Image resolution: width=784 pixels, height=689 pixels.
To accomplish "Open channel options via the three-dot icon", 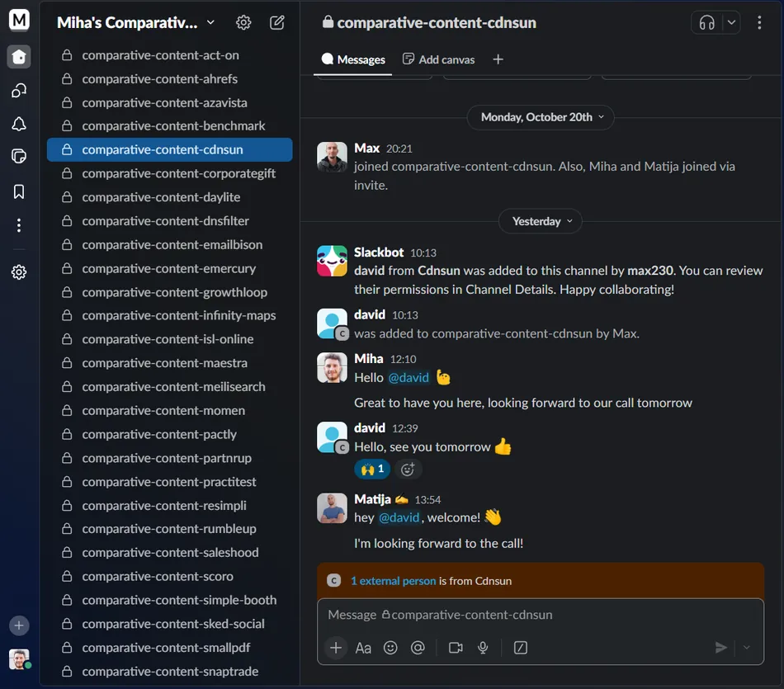I will (758, 22).
